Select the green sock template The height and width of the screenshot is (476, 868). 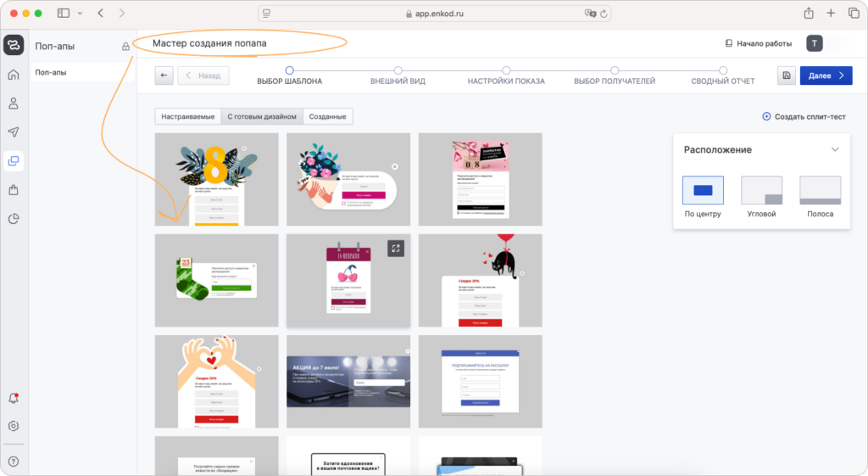click(x=216, y=280)
